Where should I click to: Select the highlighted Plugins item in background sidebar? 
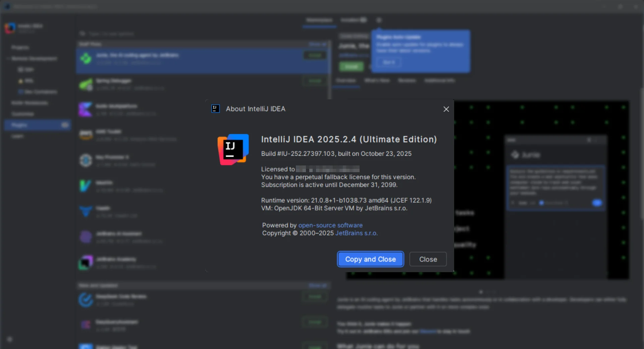[x=38, y=125]
